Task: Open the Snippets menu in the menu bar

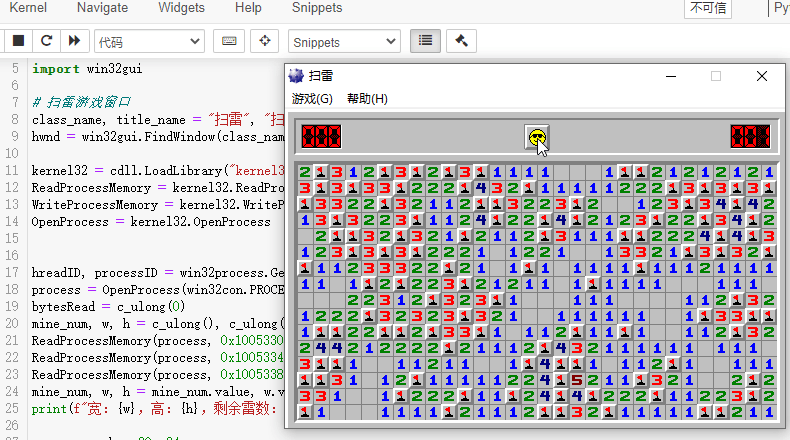Action: [x=317, y=8]
